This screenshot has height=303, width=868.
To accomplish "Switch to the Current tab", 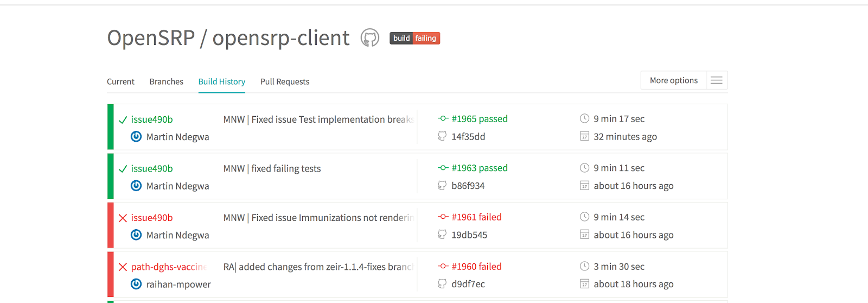I will [x=120, y=81].
